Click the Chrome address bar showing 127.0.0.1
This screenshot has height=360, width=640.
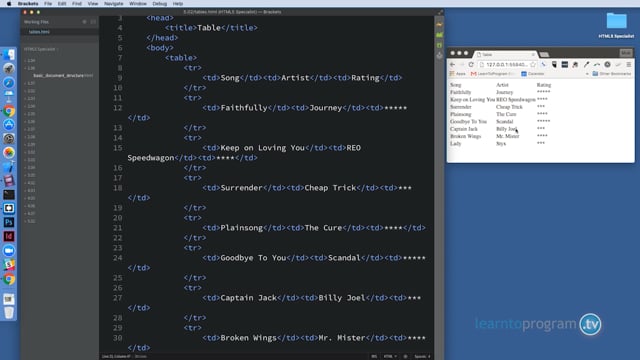point(507,64)
